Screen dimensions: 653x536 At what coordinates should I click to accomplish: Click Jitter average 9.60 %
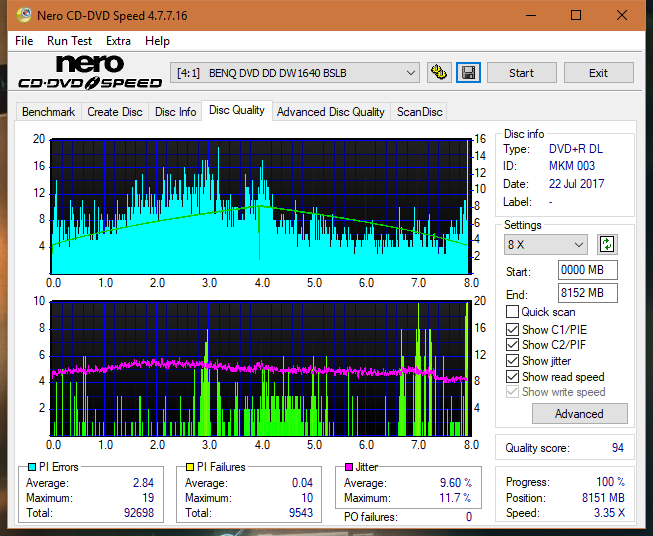456,483
